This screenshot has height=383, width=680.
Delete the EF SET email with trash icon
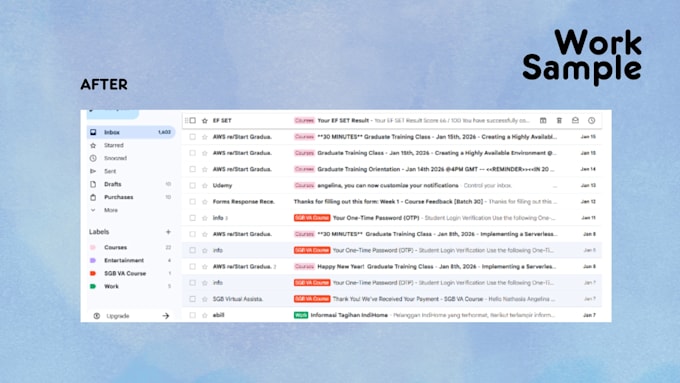pos(559,121)
